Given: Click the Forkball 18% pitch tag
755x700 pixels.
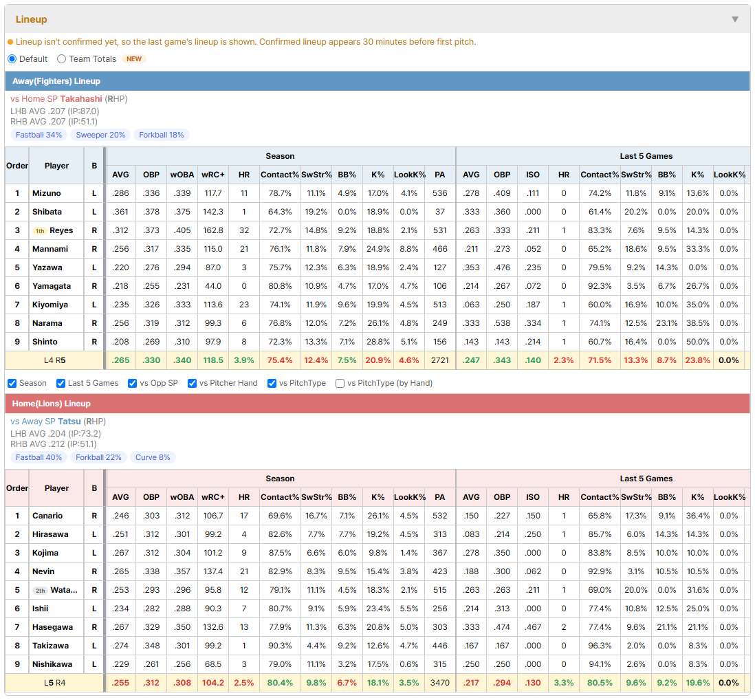Looking at the screenshot, I should tap(162, 135).
